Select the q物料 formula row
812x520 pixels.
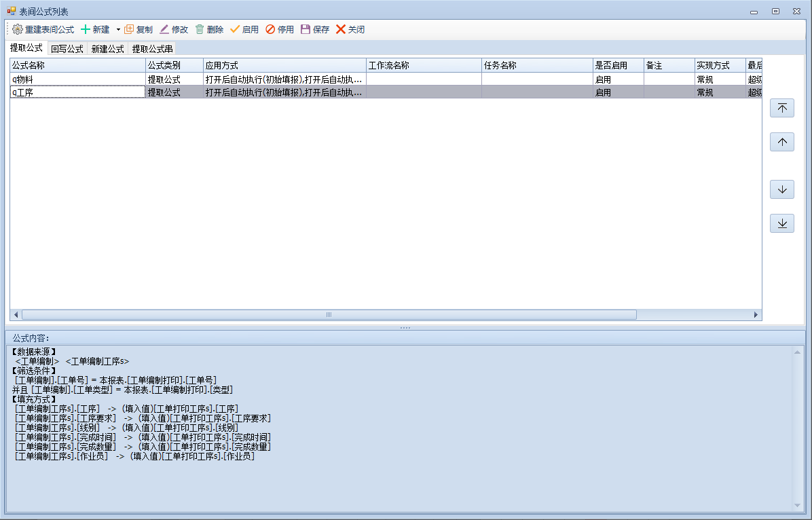coord(77,79)
